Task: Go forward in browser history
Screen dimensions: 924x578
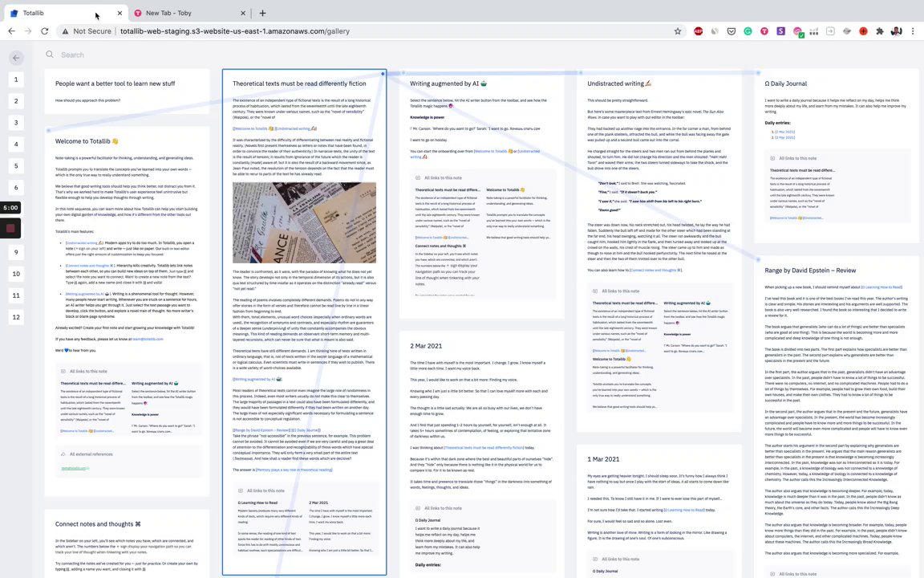Action: coord(28,31)
